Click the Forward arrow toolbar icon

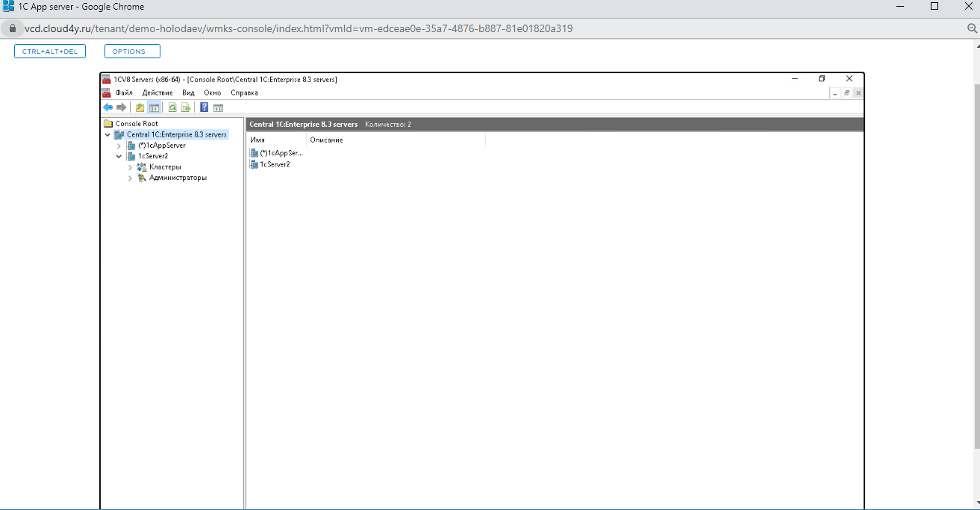click(121, 108)
